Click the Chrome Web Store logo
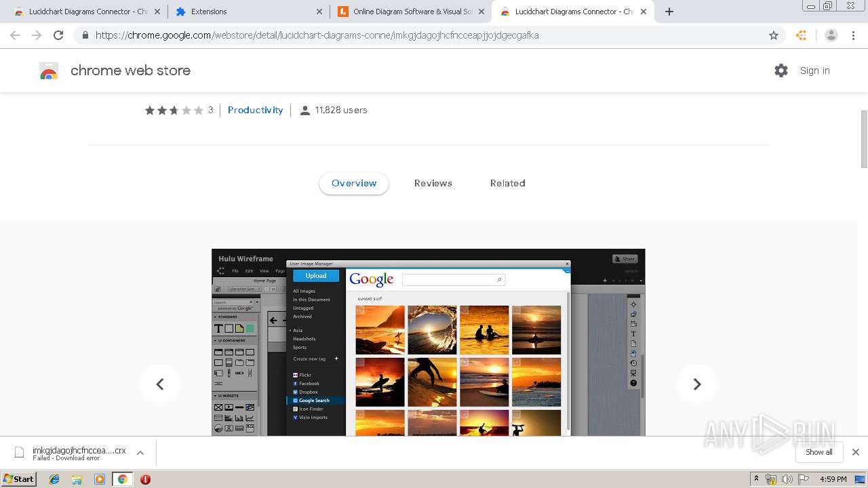868x488 pixels. click(49, 70)
